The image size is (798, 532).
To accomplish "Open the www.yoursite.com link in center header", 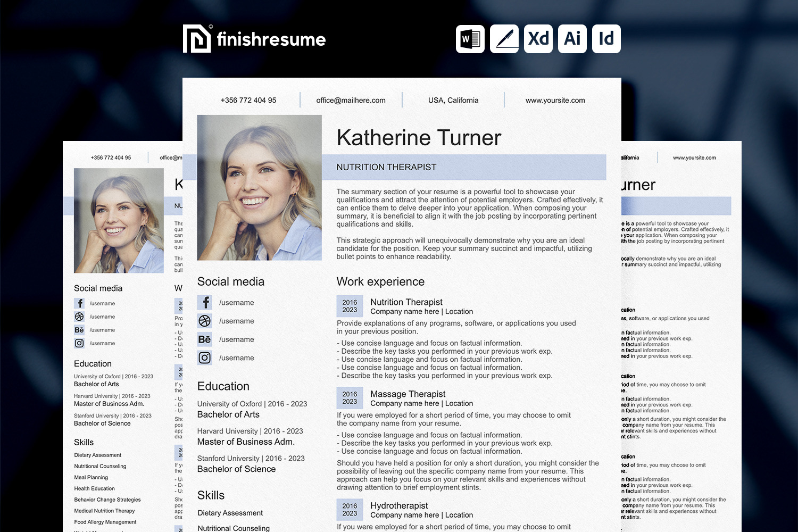I will (555, 100).
